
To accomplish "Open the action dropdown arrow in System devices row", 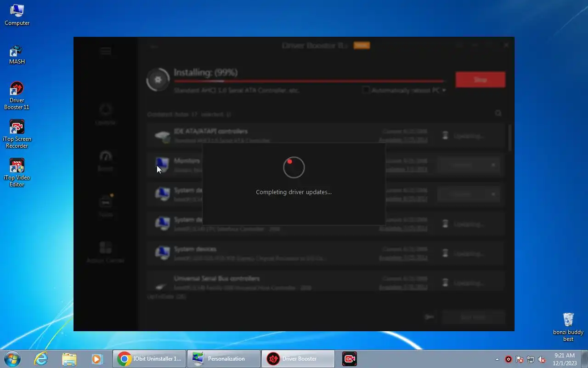I will point(493,194).
